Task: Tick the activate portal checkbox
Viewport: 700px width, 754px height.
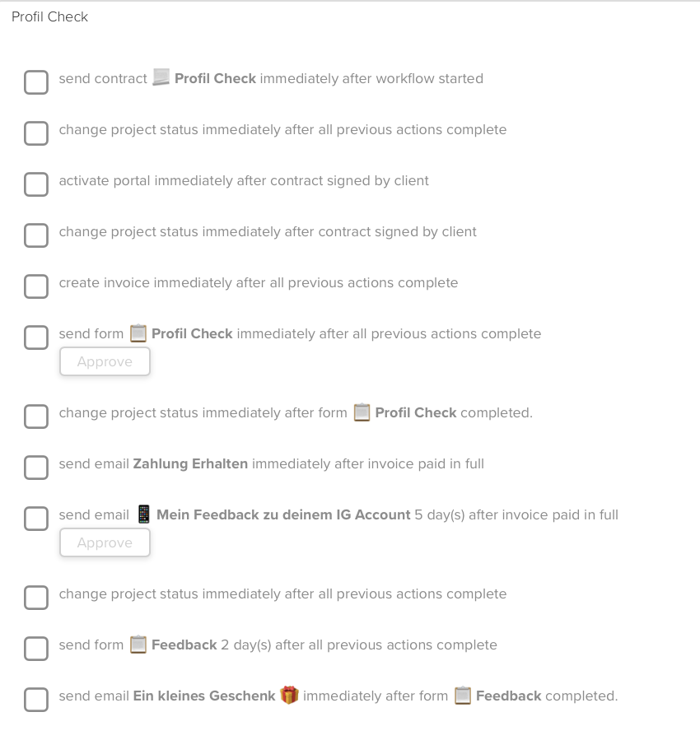Action: coord(36,184)
